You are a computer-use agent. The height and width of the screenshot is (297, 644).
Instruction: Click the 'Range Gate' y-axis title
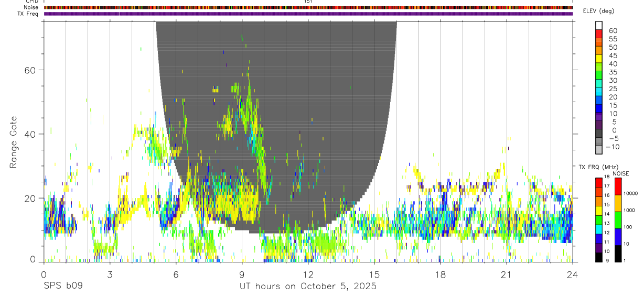tap(14, 142)
